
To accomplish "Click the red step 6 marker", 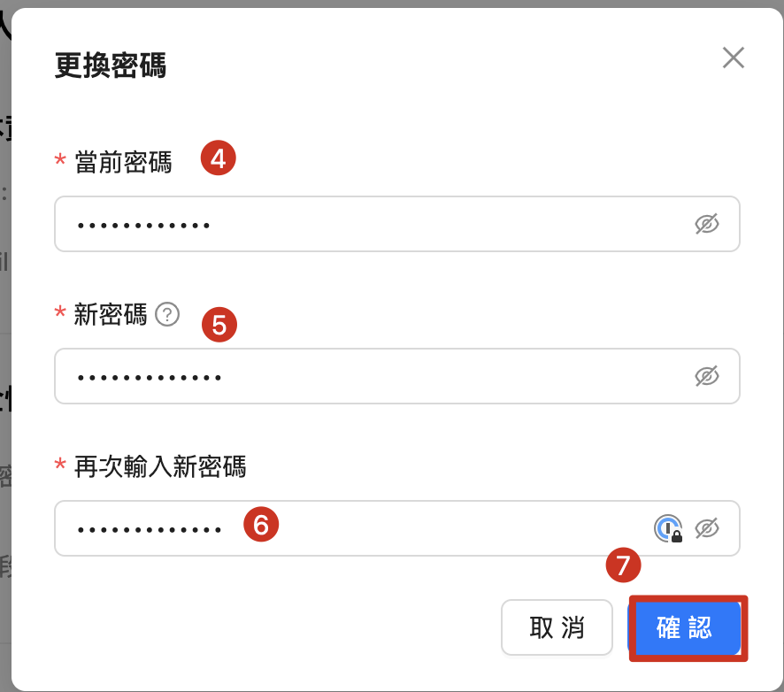I will pos(261,524).
